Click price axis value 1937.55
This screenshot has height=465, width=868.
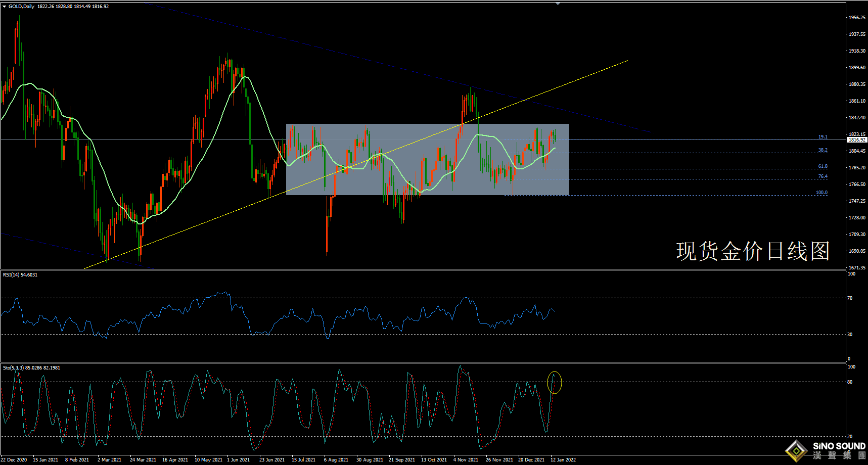click(x=857, y=34)
